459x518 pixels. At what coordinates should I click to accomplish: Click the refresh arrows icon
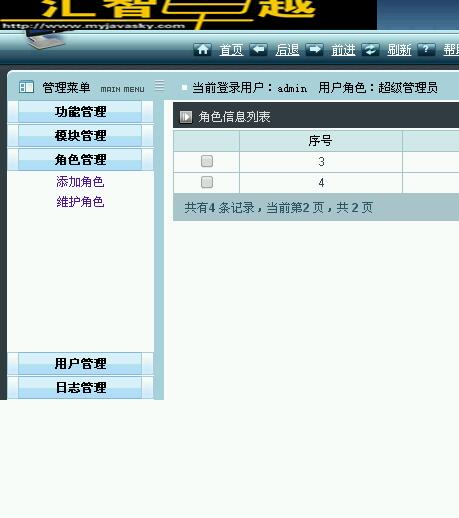(x=370, y=50)
